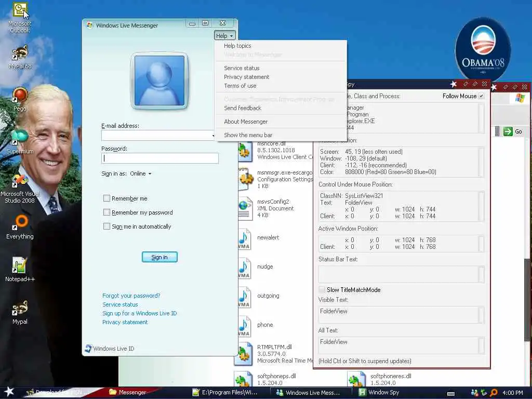Click the star icon in Window Spy titlebar
Screen dimensions: 532x399
pyautogui.click(x=454, y=84)
